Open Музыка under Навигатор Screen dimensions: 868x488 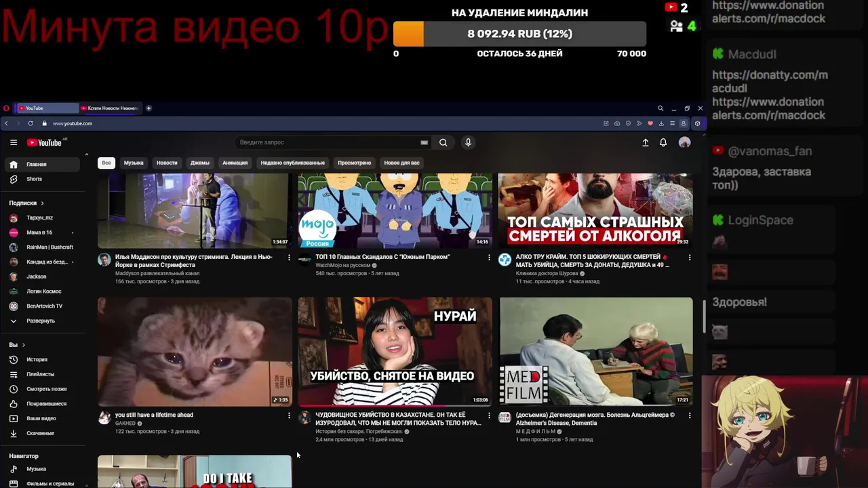[x=42, y=469]
